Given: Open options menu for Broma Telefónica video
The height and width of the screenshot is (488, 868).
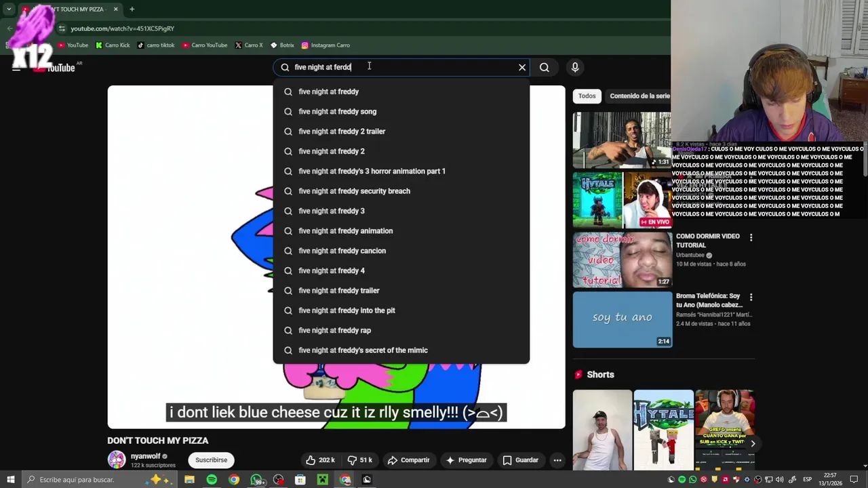Looking at the screenshot, I should tap(751, 297).
